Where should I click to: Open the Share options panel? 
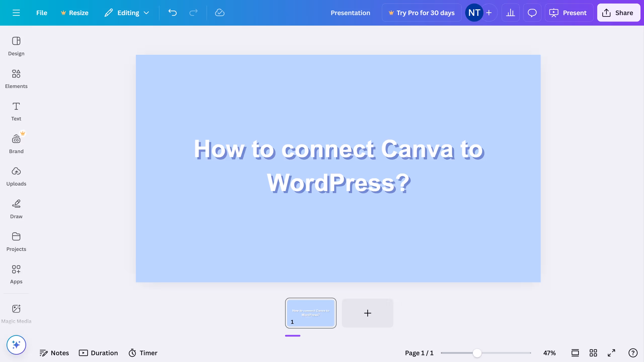[x=618, y=13]
